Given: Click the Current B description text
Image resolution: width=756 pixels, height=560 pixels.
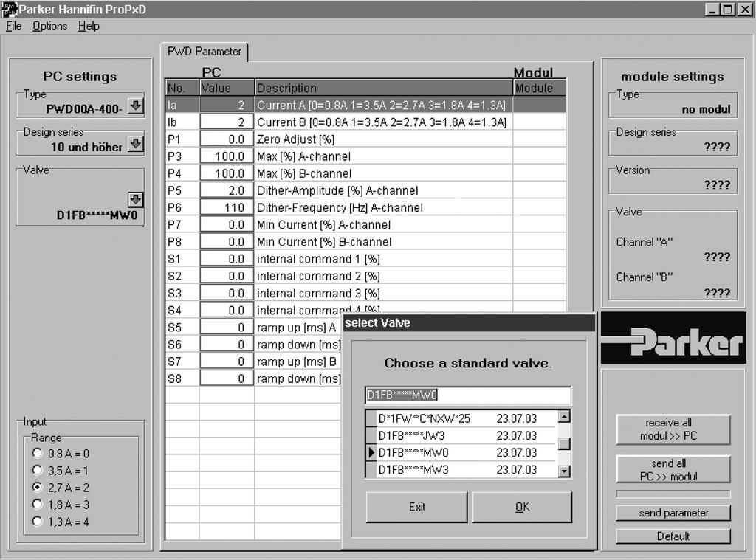Looking at the screenshot, I should pyautogui.click(x=382, y=122).
